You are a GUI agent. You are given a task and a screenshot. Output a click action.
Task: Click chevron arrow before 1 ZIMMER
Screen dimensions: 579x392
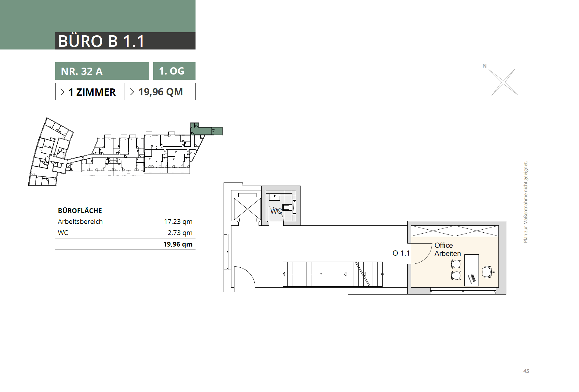pos(62,92)
